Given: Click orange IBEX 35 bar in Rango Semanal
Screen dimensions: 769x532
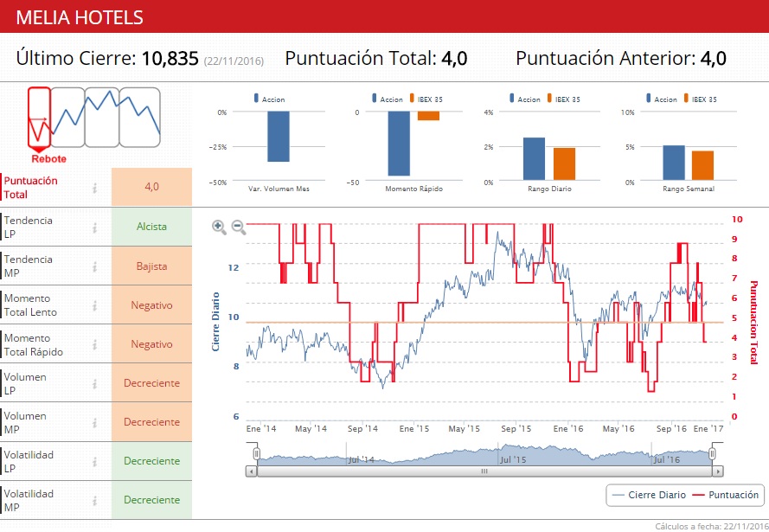Looking at the screenshot, I should [702, 166].
